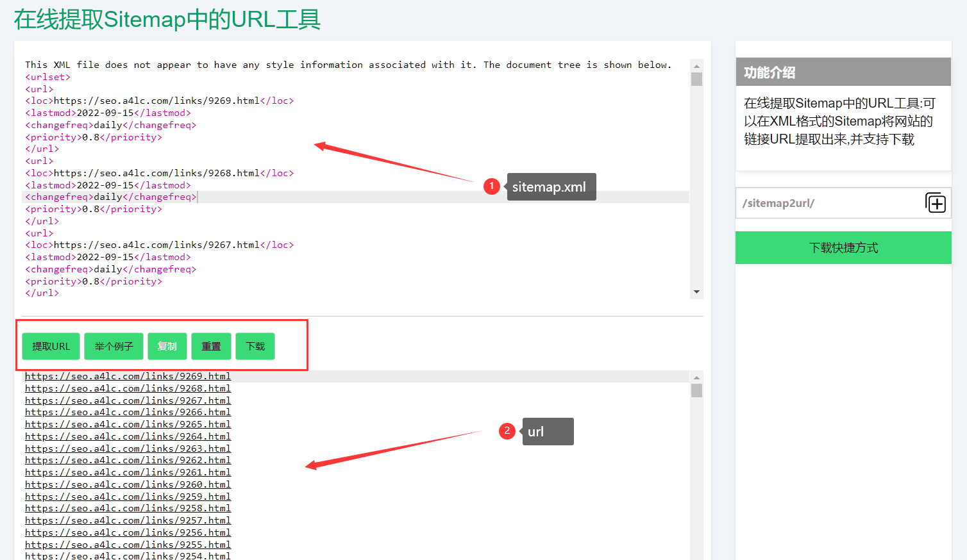Click the 提取URL button

[51, 345]
